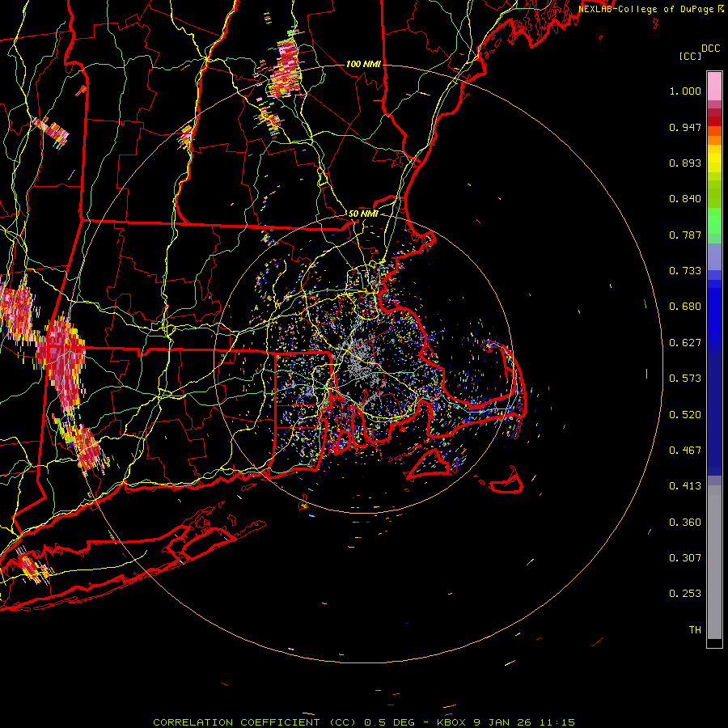This screenshot has width=728, height=728.
Task: Click the 0.787 legend value
Action: [x=685, y=235]
